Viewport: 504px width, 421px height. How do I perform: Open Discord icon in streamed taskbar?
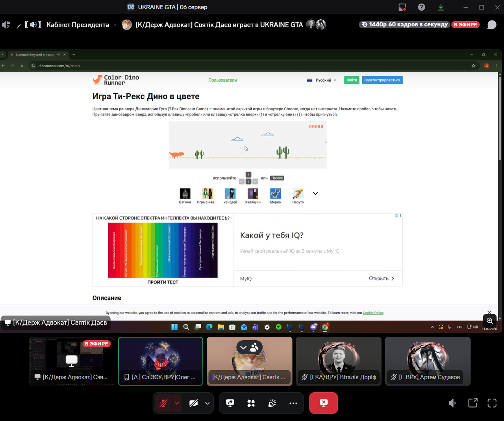[313, 327]
